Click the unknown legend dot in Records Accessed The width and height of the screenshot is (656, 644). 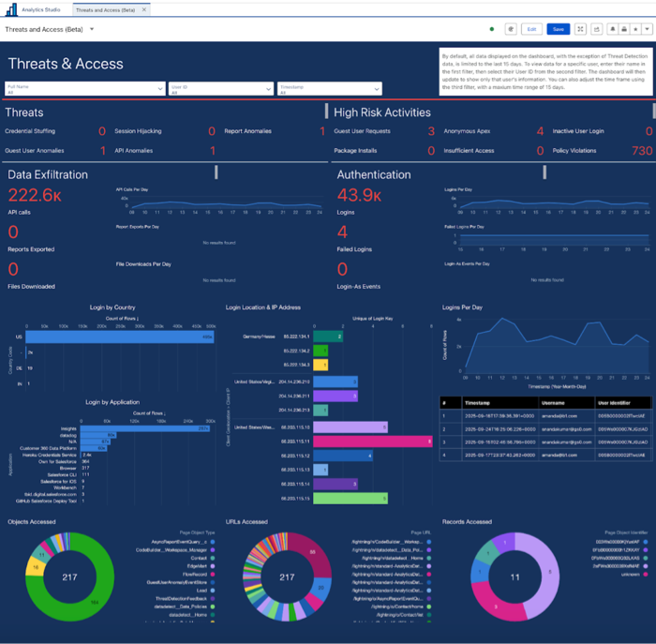point(646,574)
